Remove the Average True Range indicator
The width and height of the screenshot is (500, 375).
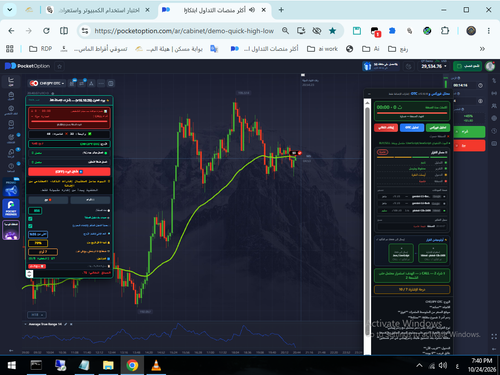pyautogui.click(x=71, y=324)
